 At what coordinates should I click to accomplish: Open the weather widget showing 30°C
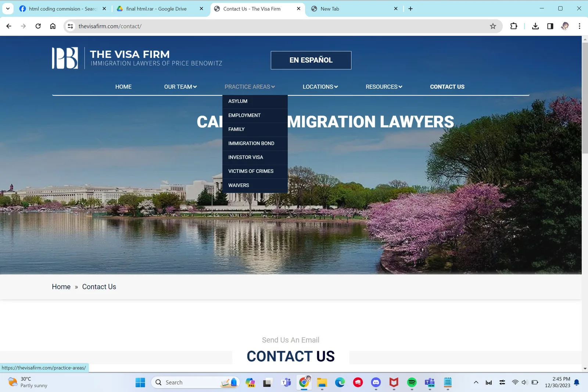[28, 382]
